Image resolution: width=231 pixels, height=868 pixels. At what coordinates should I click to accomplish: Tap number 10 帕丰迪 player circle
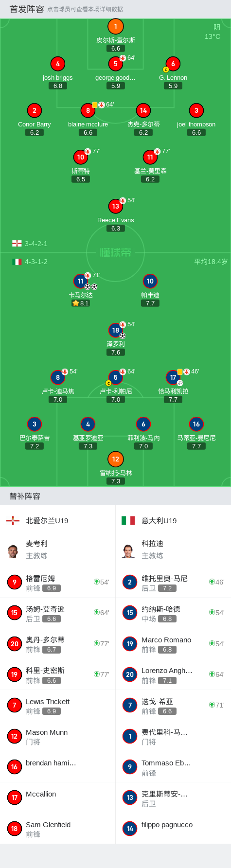(150, 281)
